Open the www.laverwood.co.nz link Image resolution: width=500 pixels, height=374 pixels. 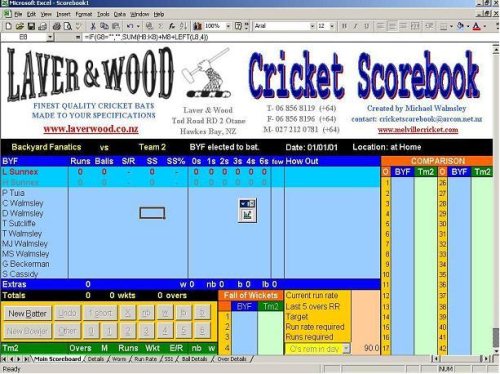[x=91, y=129]
